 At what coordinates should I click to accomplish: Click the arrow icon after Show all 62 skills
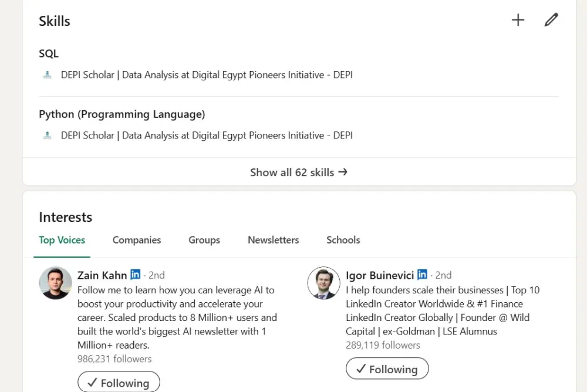click(344, 172)
